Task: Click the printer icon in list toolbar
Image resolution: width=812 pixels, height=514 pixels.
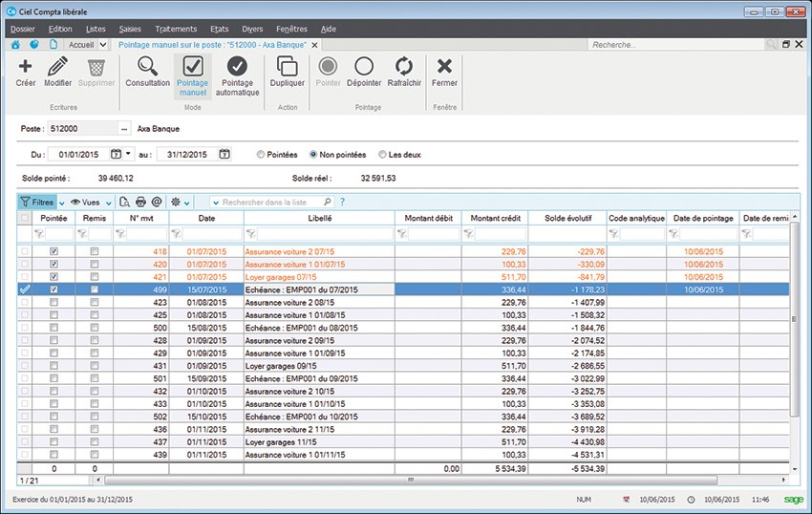Action: (140, 203)
